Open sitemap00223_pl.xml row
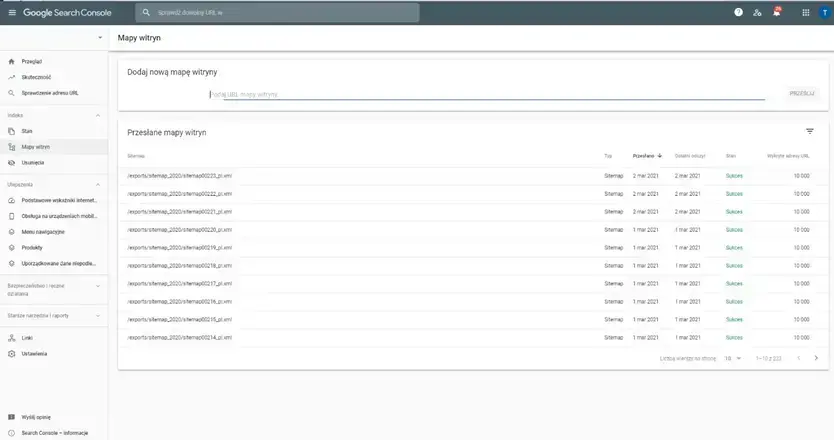Viewport: 834px width, 440px height. (180, 175)
